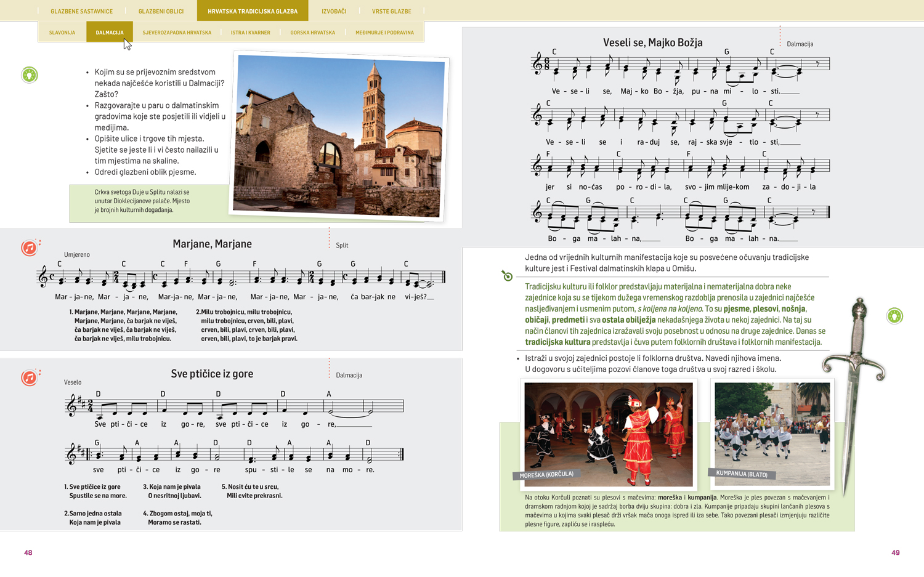Click the green lightbulb icon near the sword
This screenshot has width=924, height=577.
(x=894, y=316)
